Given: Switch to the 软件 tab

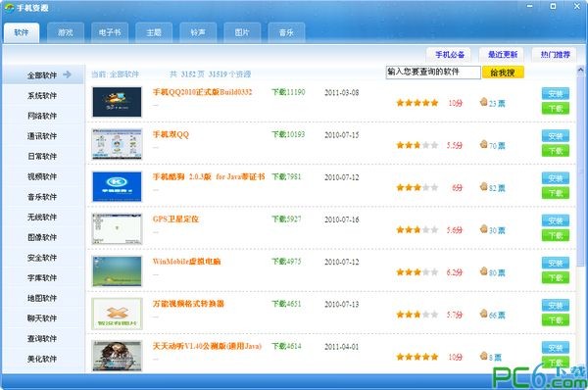Looking at the screenshot, I should [22, 32].
